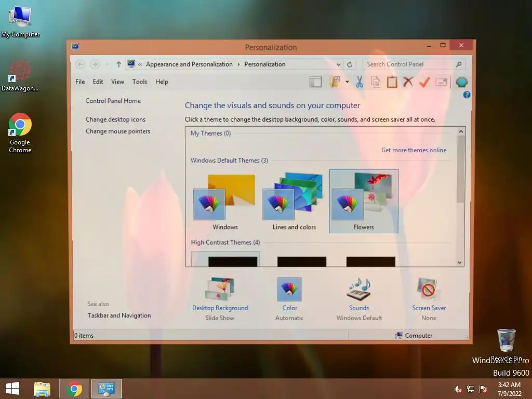Expand the address bar history dropdown
Image resolution: width=532 pixels, height=399 pixels.
coord(338,64)
